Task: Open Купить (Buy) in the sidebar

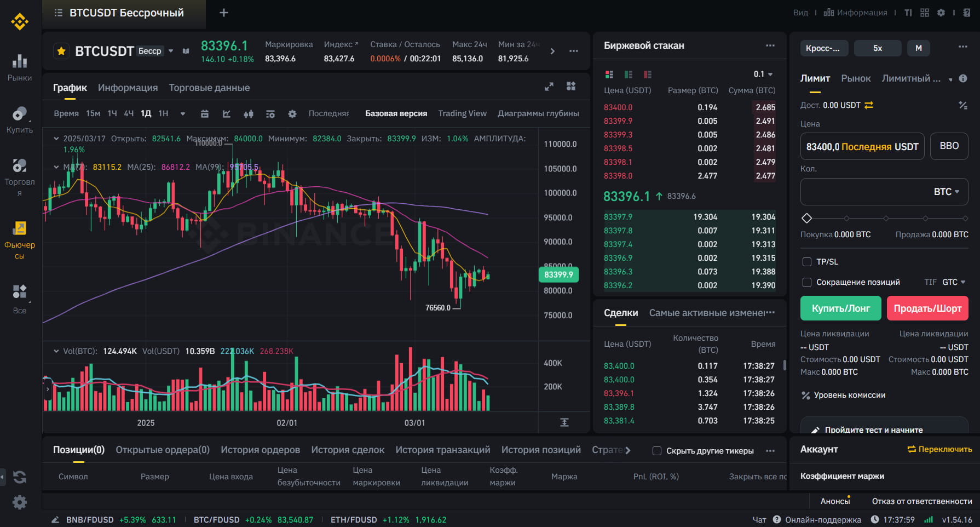Action: pos(20,120)
